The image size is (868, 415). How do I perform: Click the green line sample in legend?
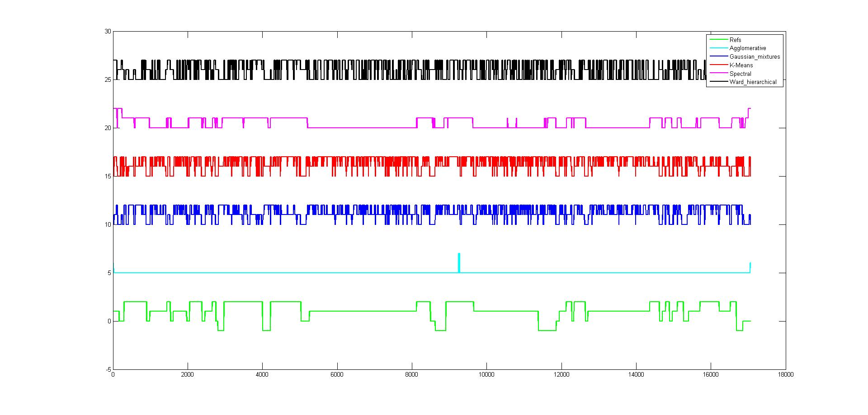pos(717,40)
